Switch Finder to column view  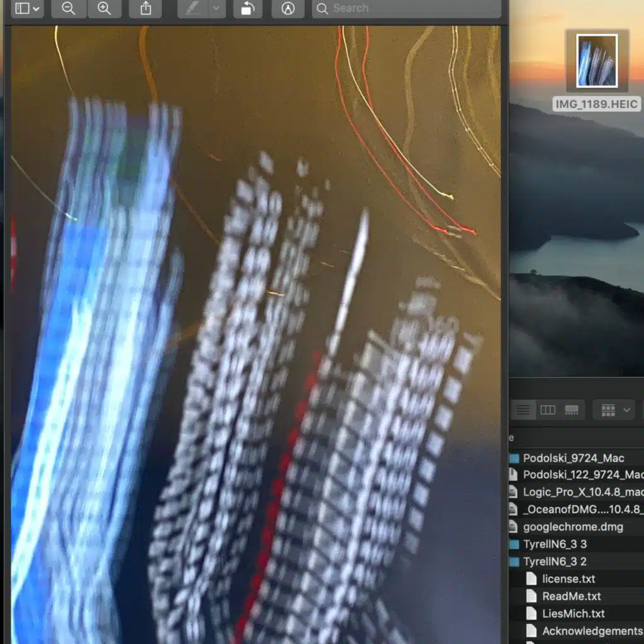[548, 410]
